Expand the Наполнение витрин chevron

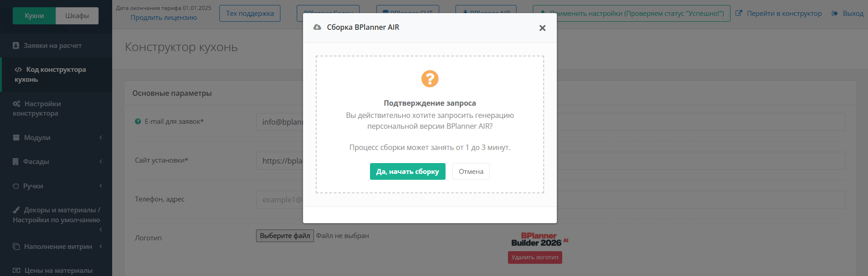click(x=100, y=246)
